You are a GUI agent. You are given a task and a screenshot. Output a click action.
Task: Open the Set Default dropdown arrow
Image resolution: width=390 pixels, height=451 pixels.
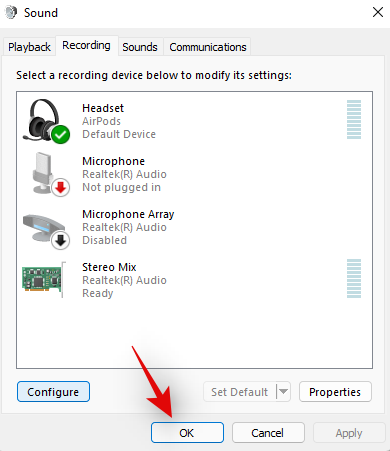coord(283,392)
